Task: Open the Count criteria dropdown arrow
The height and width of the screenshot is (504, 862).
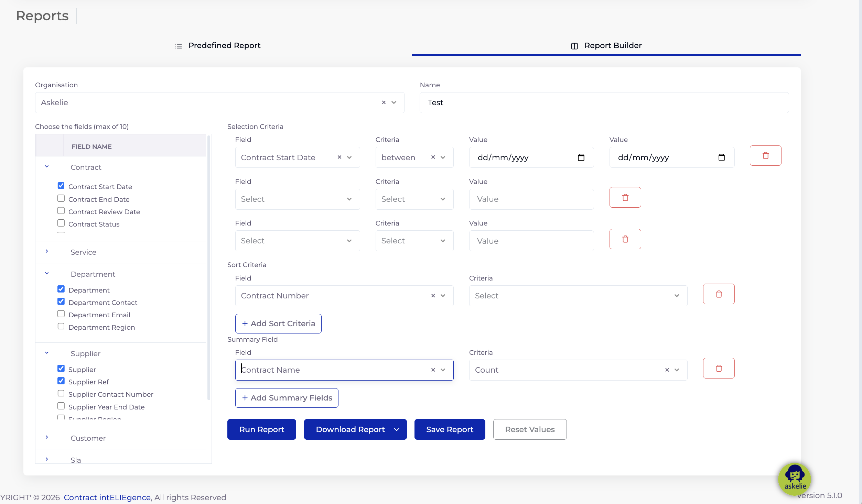Action: 677,370
